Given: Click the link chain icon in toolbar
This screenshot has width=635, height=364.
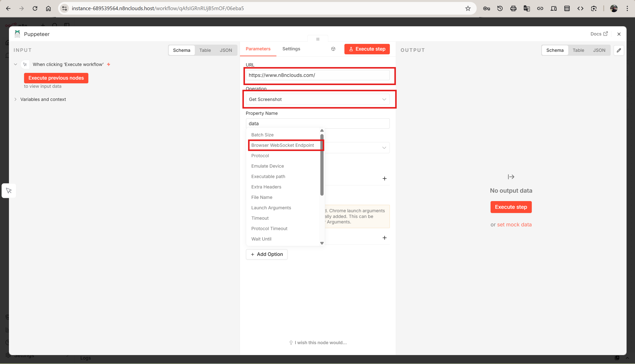Looking at the screenshot, I should (540, 8).
